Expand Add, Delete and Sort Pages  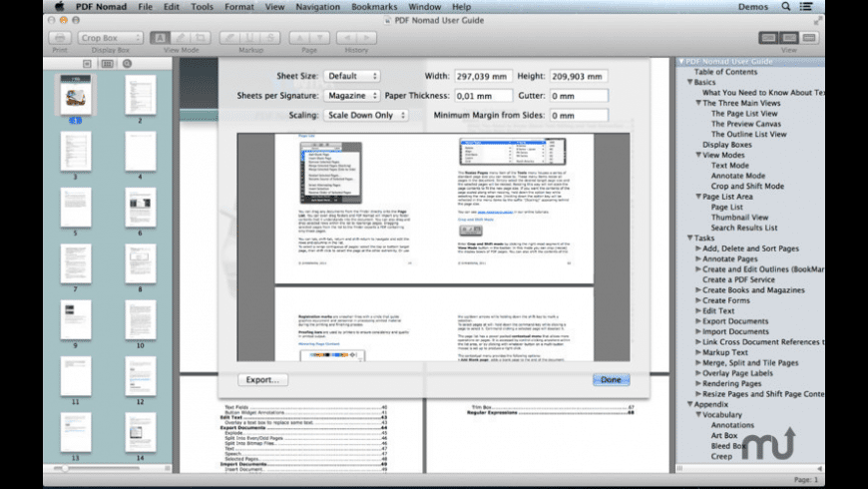tap(698, 248)
